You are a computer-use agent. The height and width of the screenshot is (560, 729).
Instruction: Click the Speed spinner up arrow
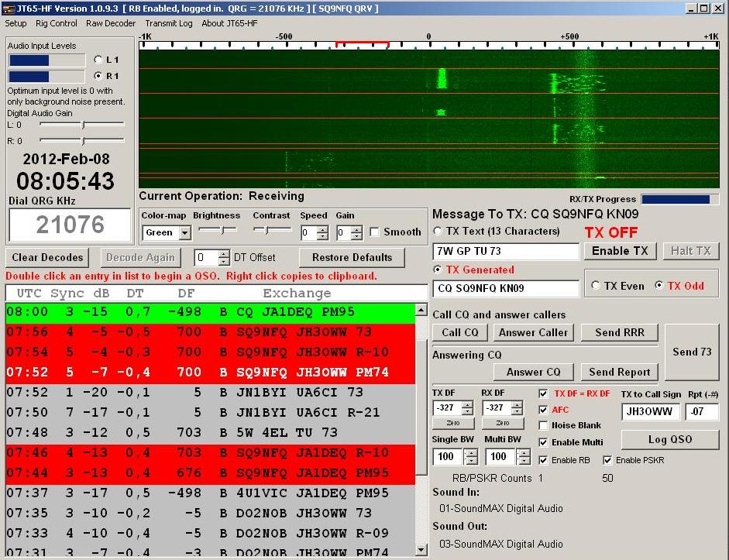322,228
